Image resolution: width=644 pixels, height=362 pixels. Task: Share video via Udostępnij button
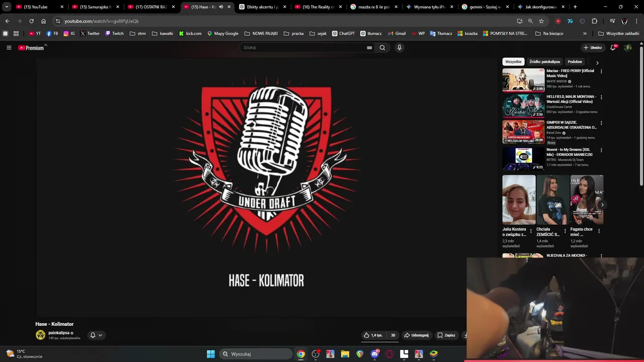pos(417,335)
